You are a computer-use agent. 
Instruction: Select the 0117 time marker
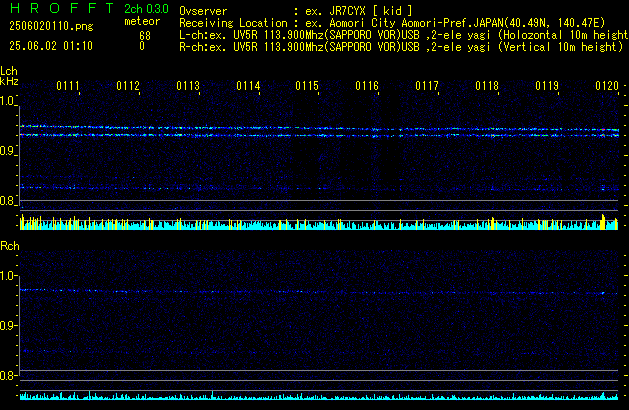click(x=427, y=86)
